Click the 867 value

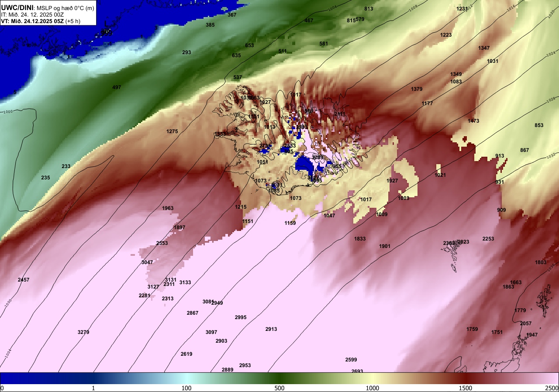pyautogui.click(x=524, y=150)
